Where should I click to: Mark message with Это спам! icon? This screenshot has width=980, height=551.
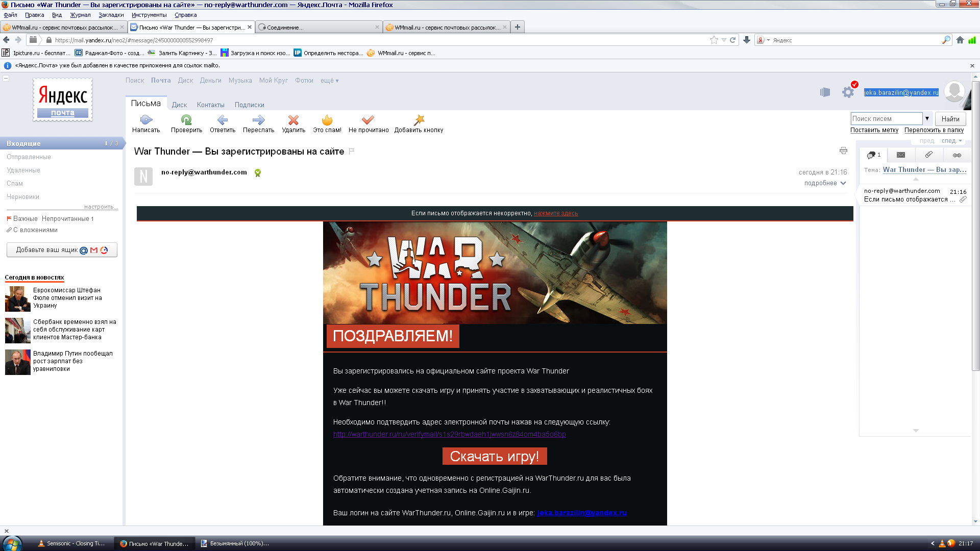(327, 120)
